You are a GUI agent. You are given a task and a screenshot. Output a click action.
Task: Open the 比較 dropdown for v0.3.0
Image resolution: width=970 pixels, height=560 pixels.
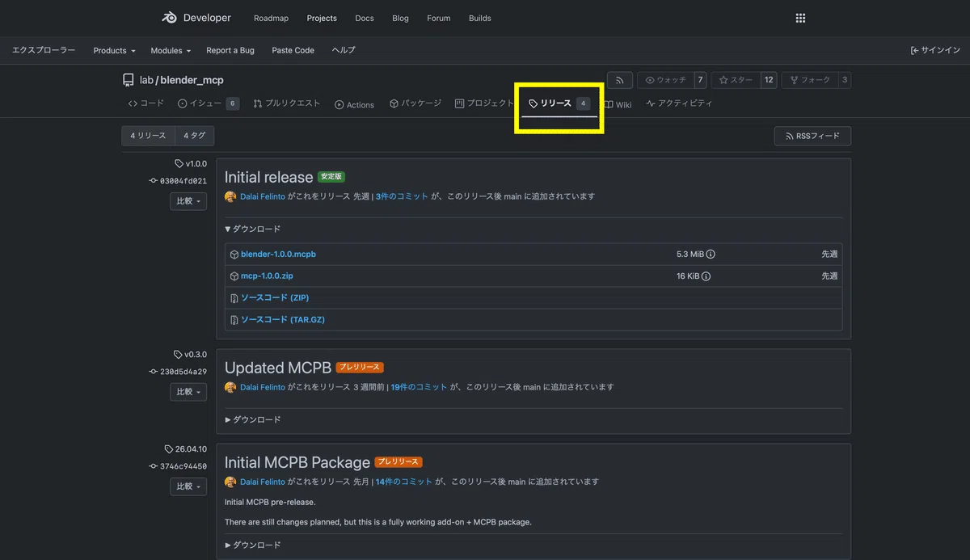pos(188,392)
